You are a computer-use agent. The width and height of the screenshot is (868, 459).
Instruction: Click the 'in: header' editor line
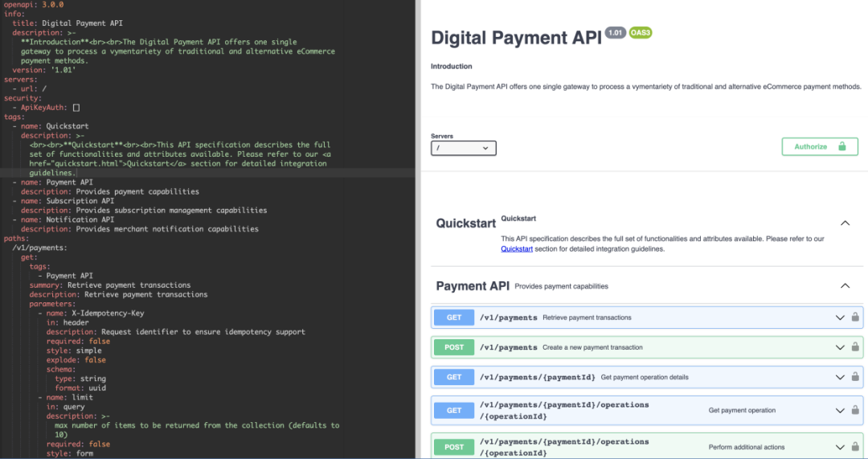68,323
